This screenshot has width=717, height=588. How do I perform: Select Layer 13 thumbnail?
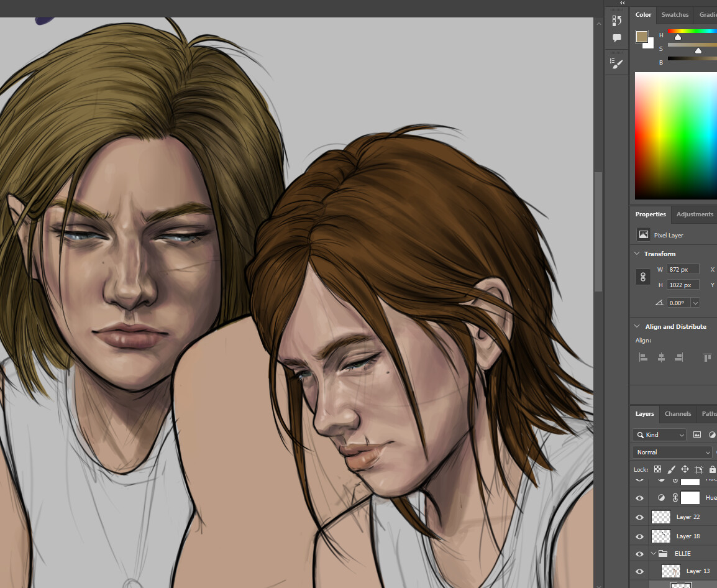(x=671, y=571)
